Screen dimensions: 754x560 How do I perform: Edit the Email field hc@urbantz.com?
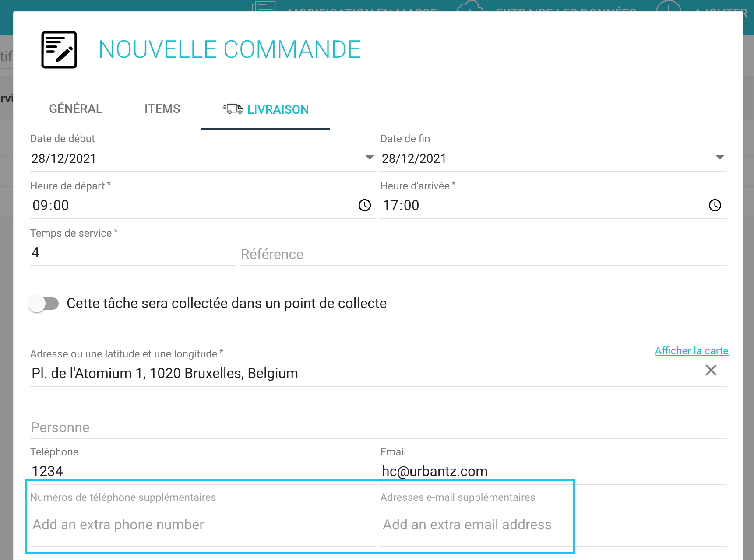[553, 471]
